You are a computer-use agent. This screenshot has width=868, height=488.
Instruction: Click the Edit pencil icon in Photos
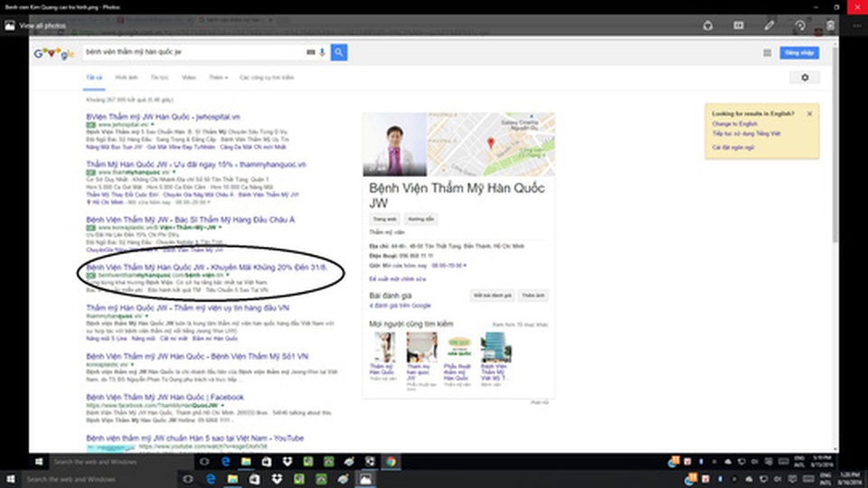coord(769,25)
